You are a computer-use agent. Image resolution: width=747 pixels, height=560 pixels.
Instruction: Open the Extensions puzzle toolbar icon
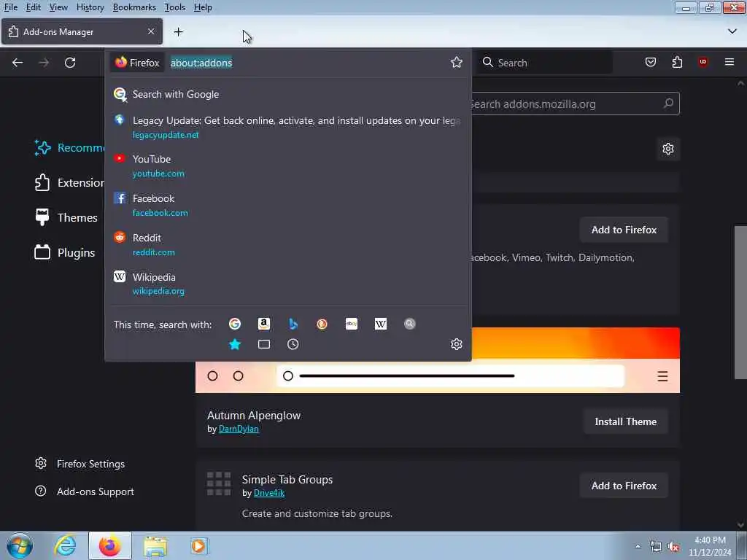(677, 62)
